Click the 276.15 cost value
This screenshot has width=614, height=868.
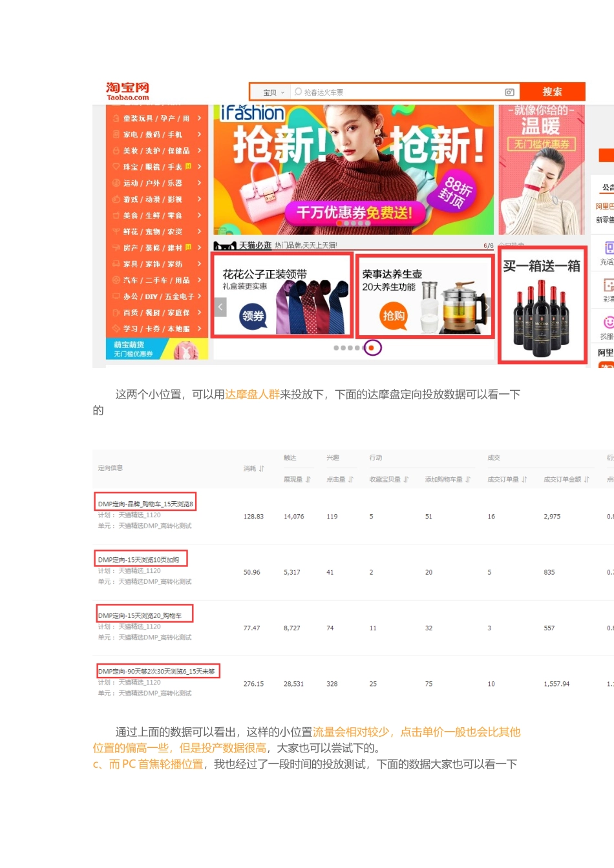click(x=253, y=684)
